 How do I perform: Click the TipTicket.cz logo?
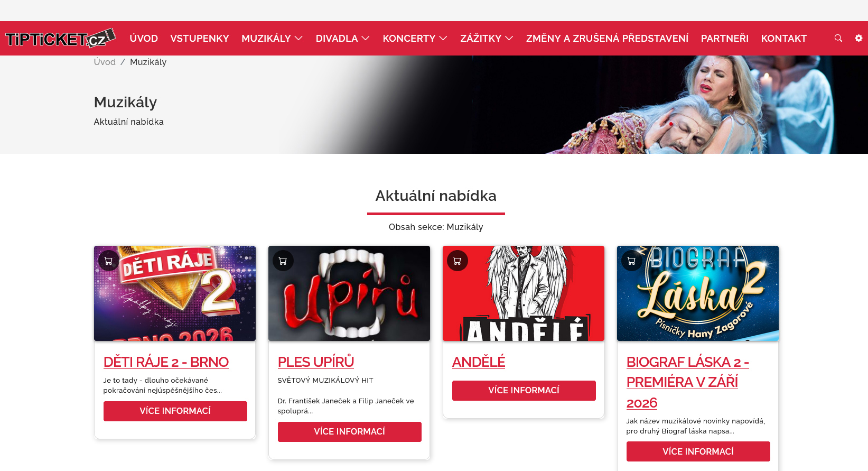pos(60,38)
